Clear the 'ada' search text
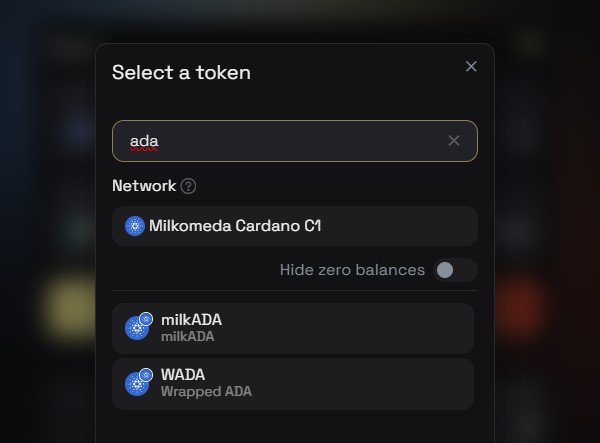Viewport: 600px width, 443px height. tap(454, 140)
